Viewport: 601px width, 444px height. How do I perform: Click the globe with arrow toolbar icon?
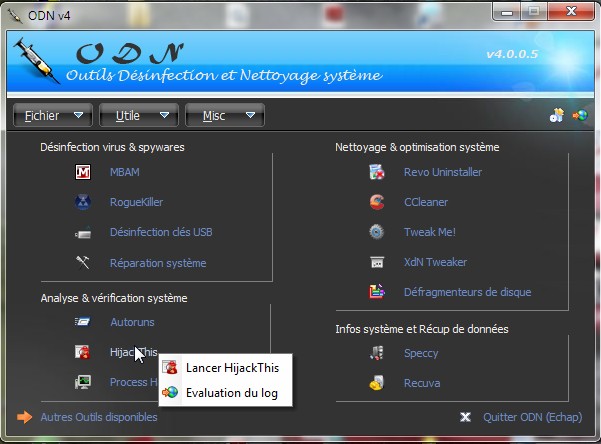[x=580, y=115]
